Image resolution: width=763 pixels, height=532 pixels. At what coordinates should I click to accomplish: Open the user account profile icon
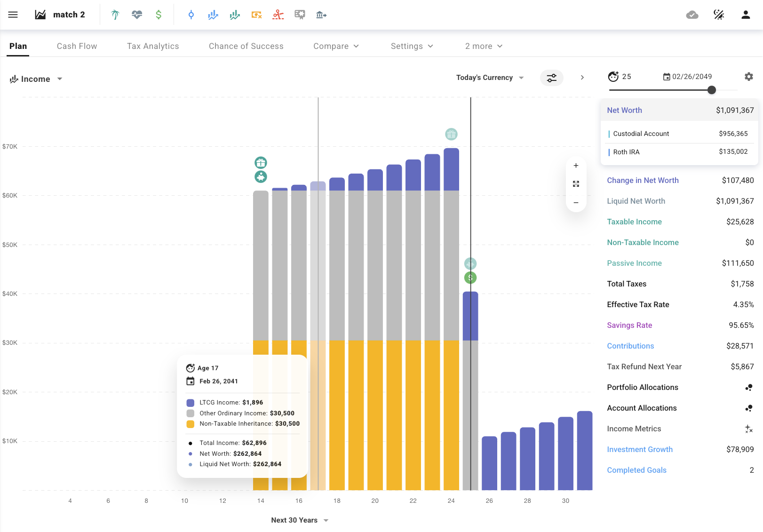(746, 15)
